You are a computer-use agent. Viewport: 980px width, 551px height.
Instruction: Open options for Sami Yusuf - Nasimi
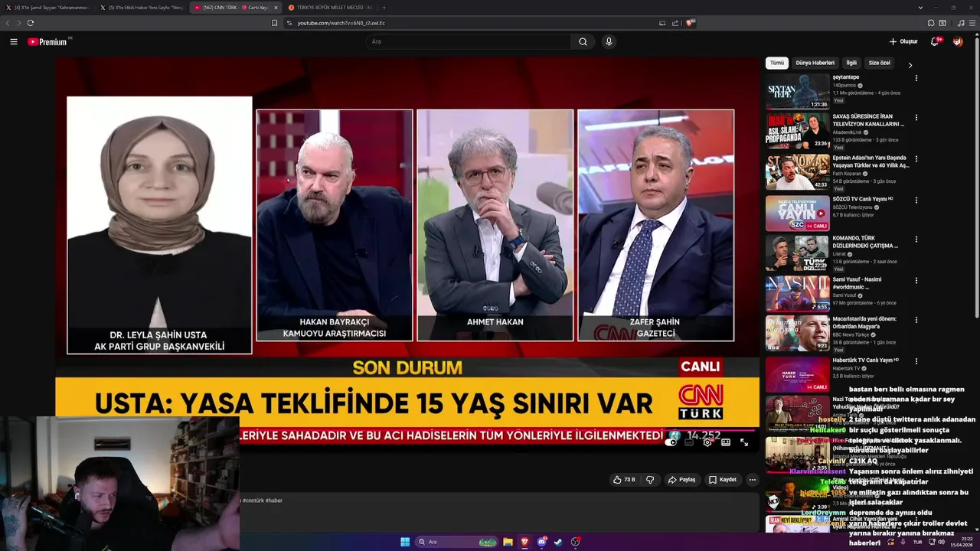point(916,279)
